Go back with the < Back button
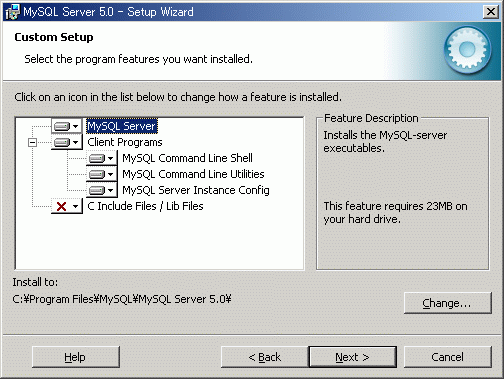Screen dimensions: 504x379 point(265,357)
